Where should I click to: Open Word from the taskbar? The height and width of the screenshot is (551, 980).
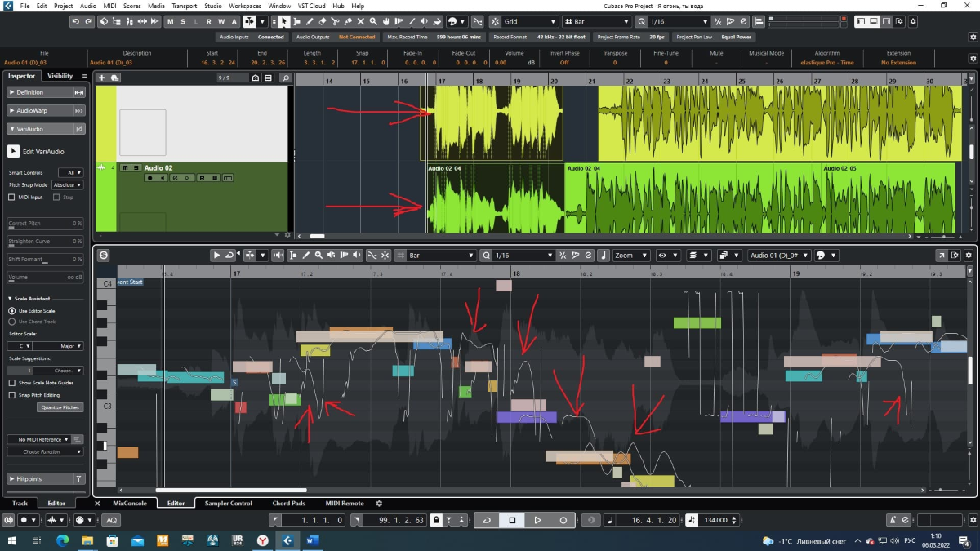point(312,540)
